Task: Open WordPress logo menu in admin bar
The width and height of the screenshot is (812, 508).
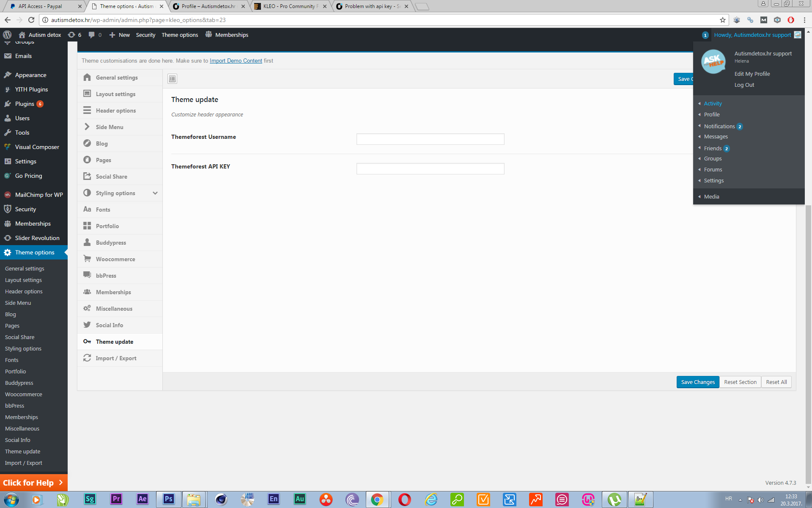Action: [x=7, y=35]
